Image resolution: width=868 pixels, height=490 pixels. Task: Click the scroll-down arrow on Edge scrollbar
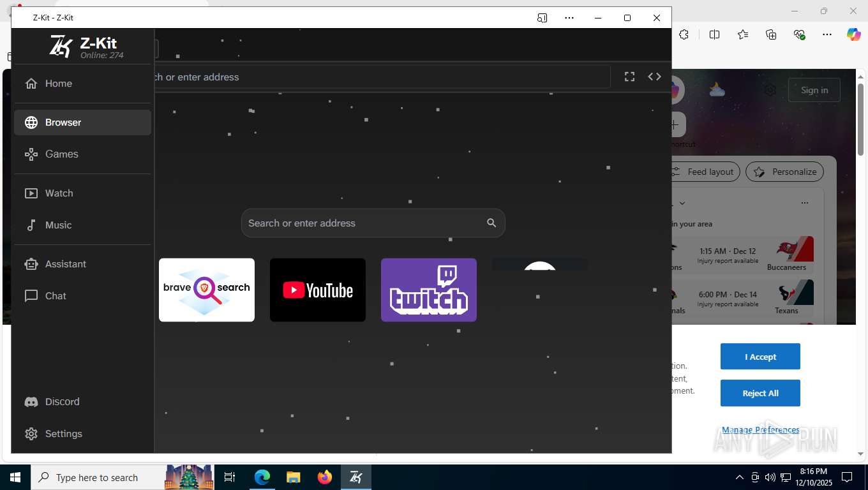[860, 454]
